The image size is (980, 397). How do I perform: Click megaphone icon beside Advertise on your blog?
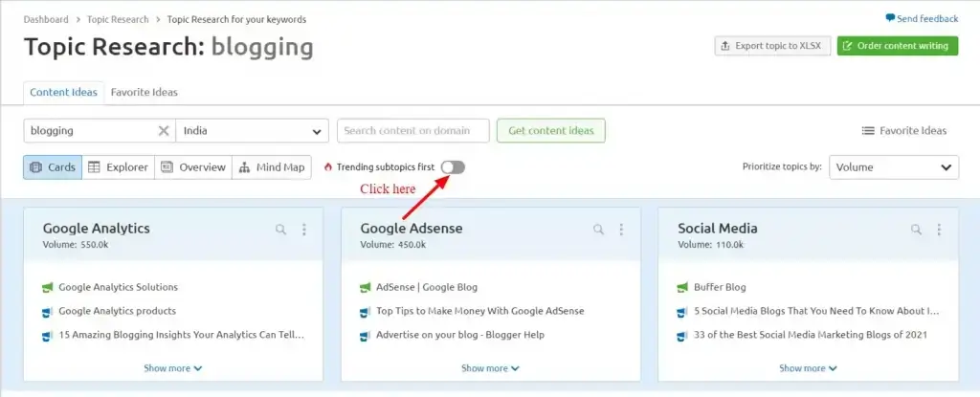click(366, 335)
